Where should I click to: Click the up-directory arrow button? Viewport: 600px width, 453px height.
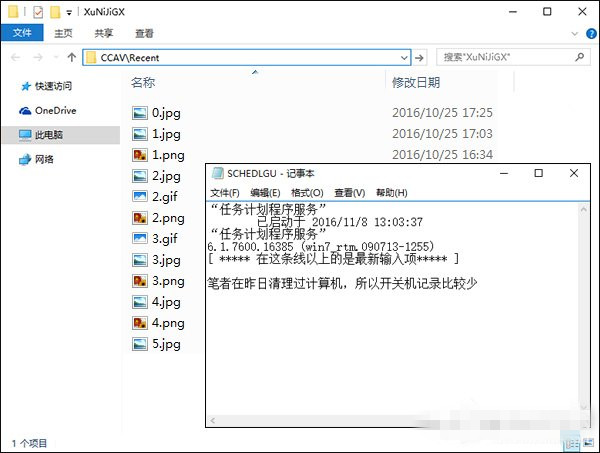point(71,57)
